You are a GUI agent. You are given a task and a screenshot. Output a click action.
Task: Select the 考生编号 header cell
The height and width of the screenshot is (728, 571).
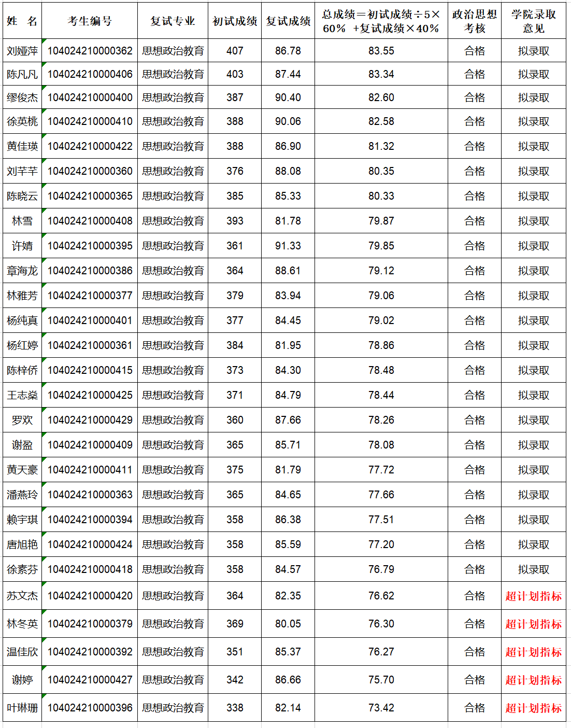90,21
